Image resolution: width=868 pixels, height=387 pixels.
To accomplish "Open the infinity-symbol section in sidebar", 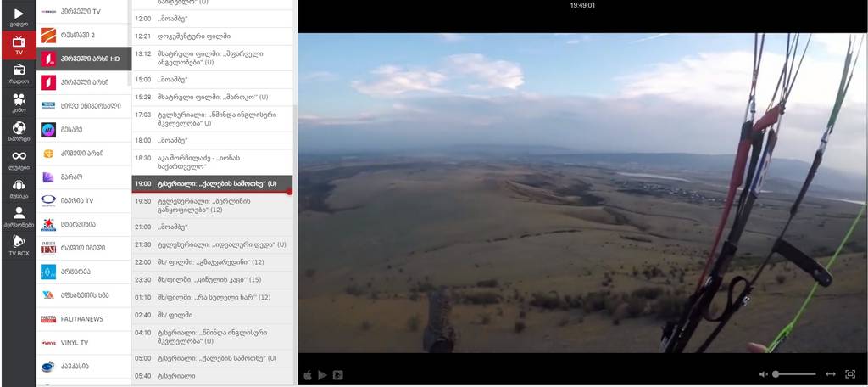I will [x=19, y=160].
